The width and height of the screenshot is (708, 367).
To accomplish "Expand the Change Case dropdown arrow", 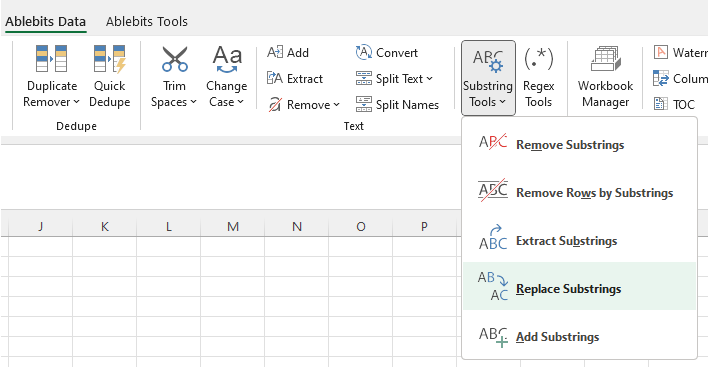I will (x=240, y=102).
